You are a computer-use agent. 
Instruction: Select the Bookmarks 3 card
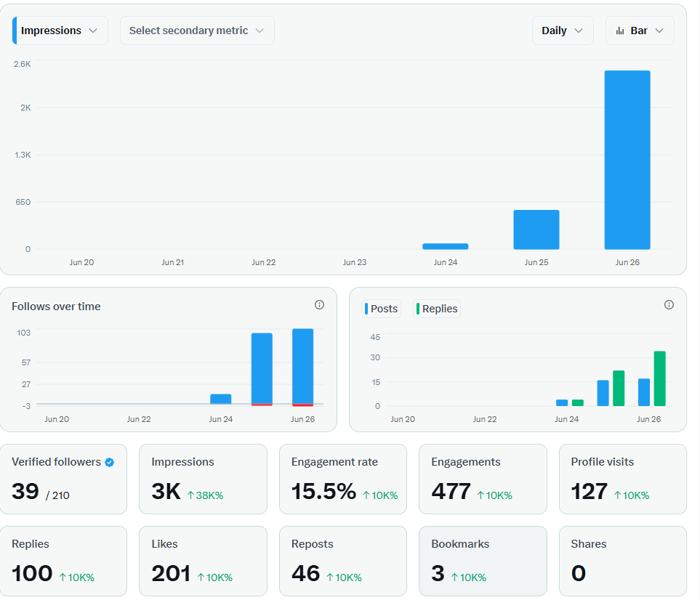pyautogui.click(x=483, y=561)
